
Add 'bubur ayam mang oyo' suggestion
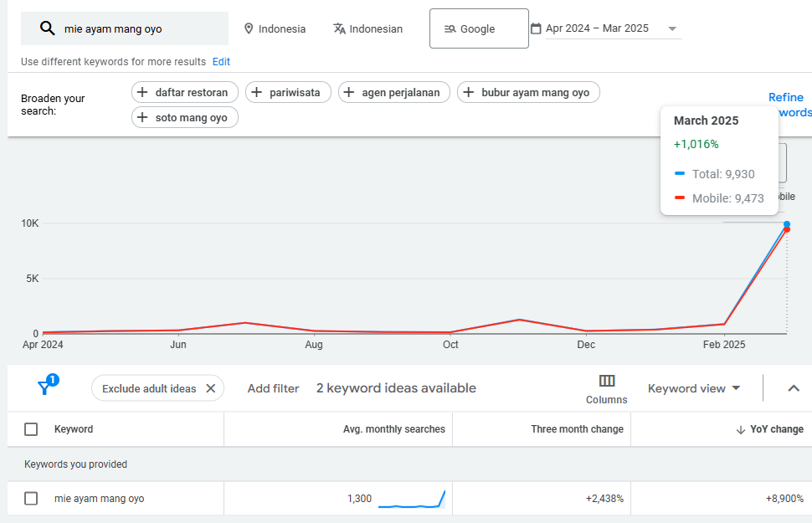[528, 92]
